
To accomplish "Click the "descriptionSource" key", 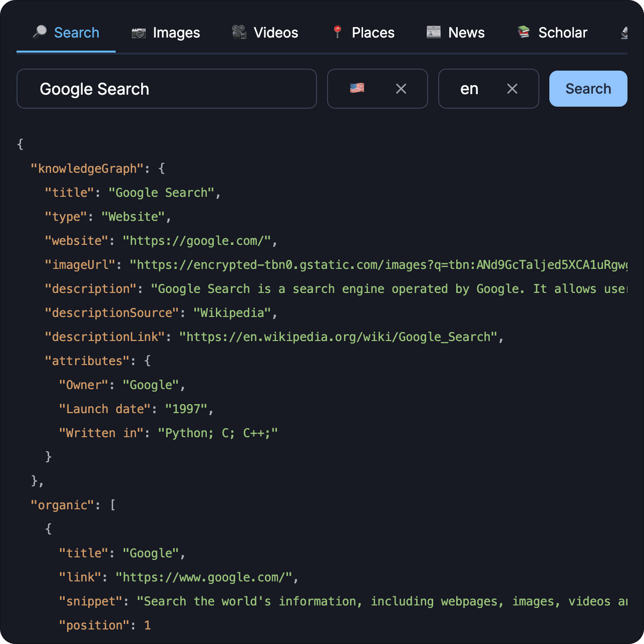I will (x=112, y=313).
